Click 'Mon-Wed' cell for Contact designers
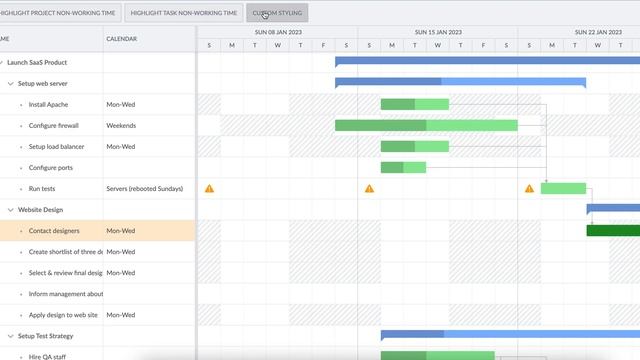640x360 pixels. click(149, 231)
